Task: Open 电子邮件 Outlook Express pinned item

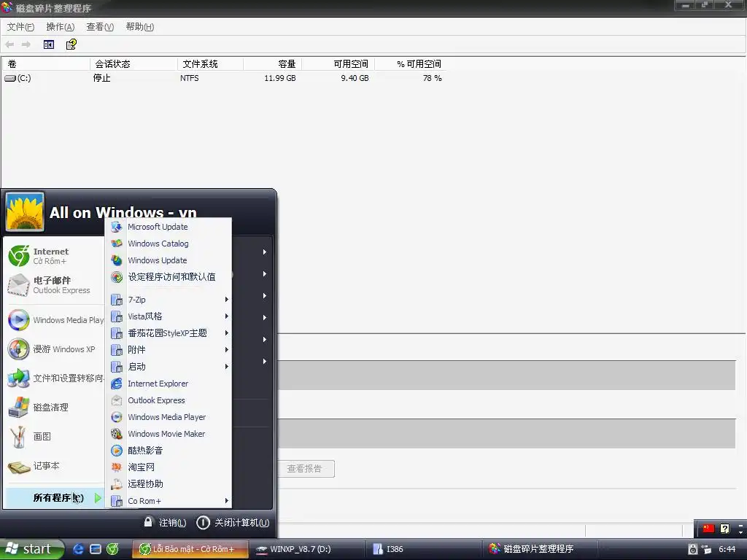Action: coord(54,285)
